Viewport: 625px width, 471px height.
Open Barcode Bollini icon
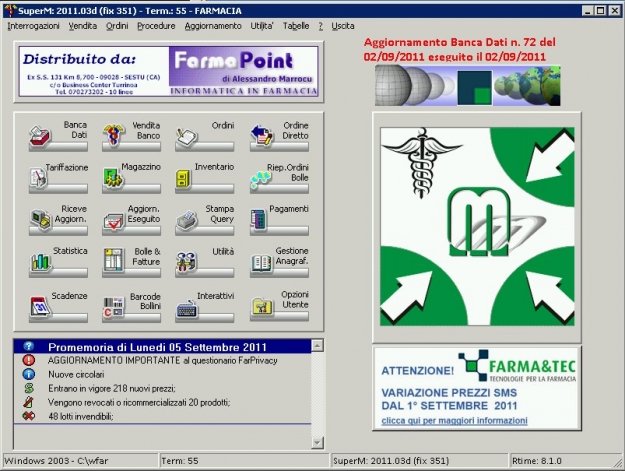pos(114,307)
